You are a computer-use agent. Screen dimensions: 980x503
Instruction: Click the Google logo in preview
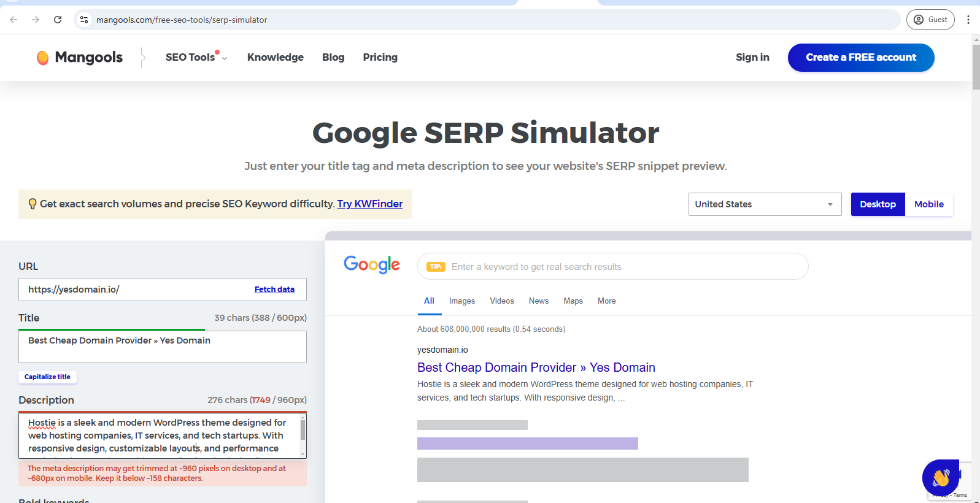point(372,264)
